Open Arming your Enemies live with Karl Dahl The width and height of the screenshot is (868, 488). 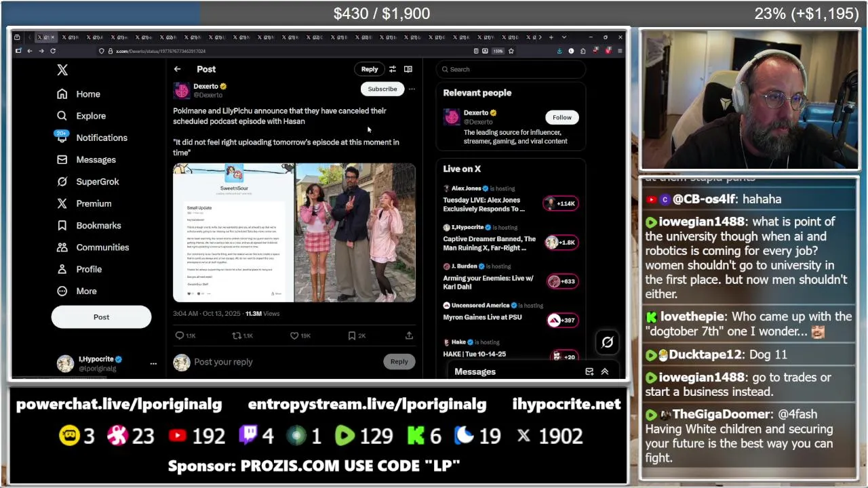[x=488, y=282]
